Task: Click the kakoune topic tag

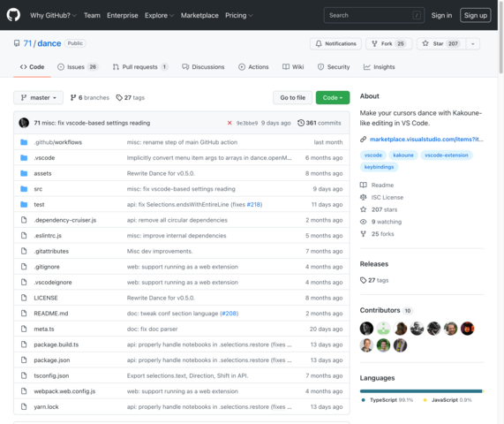Action: coord(403,155)
